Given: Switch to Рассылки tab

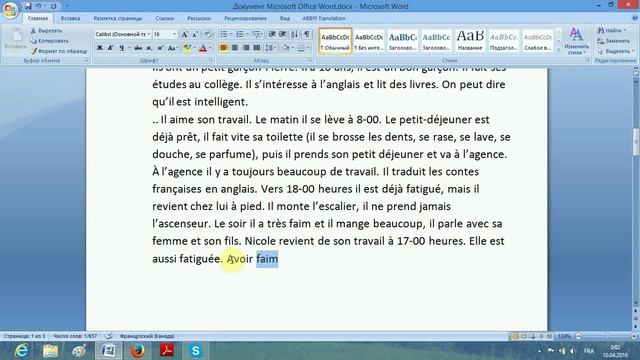Looking at the screenshot, I should [x=199, y=18].
